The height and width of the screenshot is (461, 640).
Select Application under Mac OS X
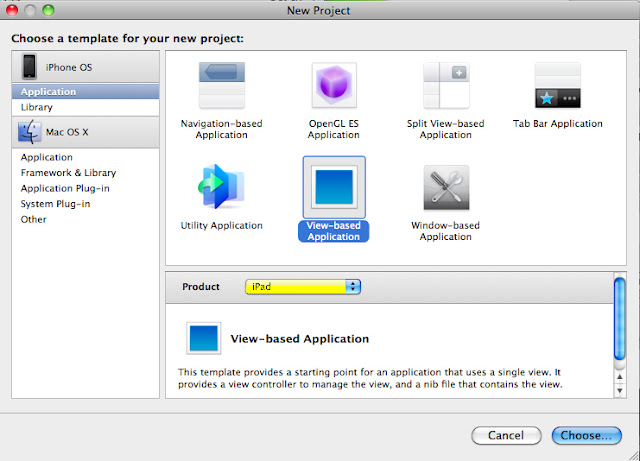coord(85,157)
